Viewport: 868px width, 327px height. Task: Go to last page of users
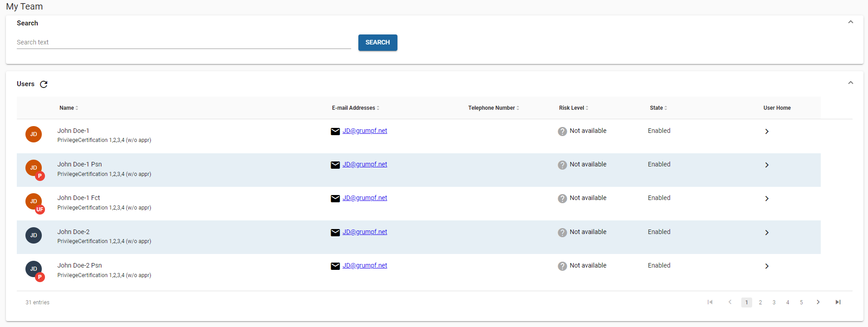[838, 303]
